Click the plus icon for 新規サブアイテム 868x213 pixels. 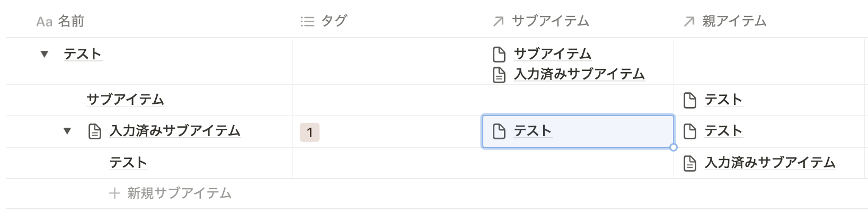[x=114, y=193]
